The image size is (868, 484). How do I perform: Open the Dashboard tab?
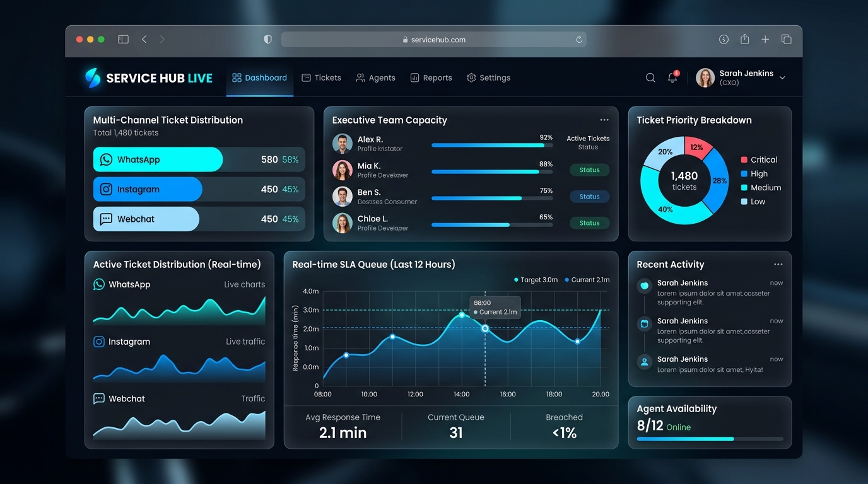[259, 78]
